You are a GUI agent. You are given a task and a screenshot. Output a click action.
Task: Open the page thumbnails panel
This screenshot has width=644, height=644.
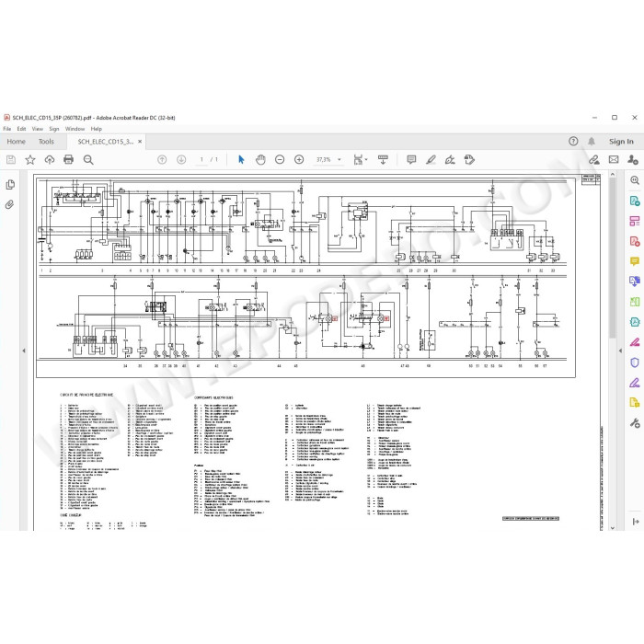(10, 185)
